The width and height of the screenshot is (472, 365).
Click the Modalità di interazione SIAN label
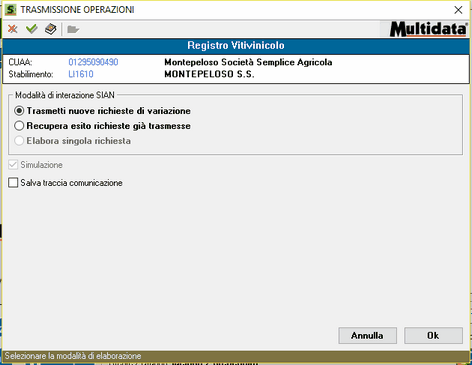click(x=65, y=95)
